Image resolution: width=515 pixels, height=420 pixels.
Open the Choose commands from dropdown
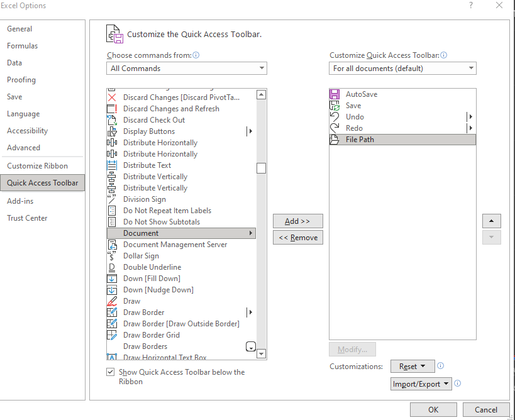click(x=187, y=69)
